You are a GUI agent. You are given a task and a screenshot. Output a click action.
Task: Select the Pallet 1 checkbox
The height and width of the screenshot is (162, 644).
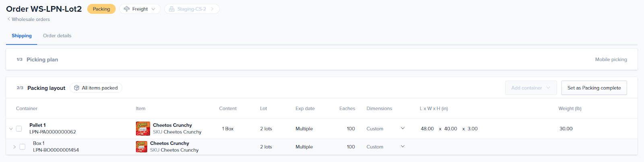[x=19, y=129]
